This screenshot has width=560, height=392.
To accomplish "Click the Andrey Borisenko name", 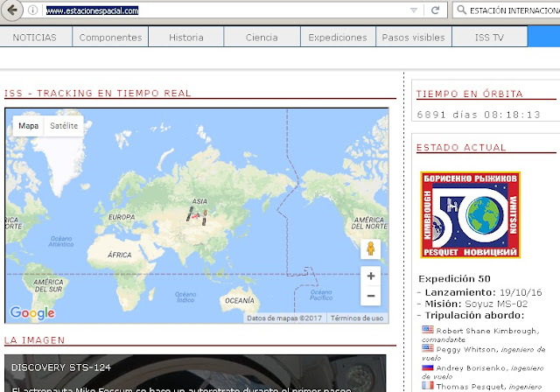I will pyautogui.click(x=471, y=368).
